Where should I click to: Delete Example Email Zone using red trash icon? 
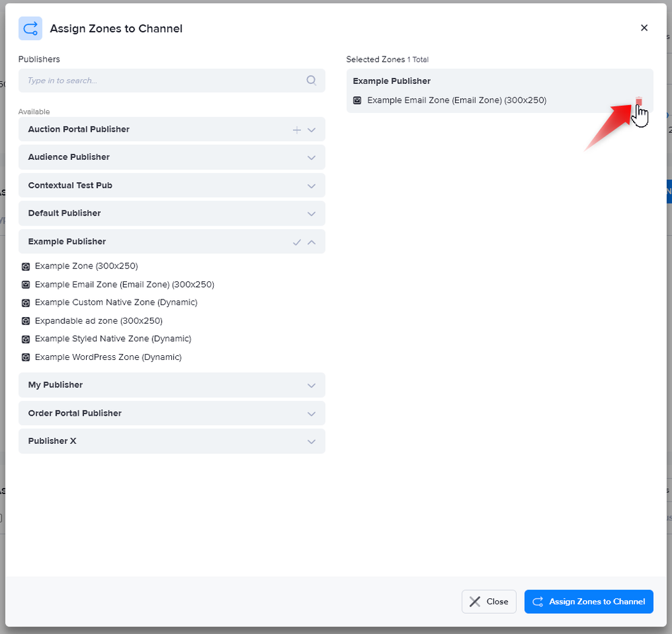(x=638, y=101)
